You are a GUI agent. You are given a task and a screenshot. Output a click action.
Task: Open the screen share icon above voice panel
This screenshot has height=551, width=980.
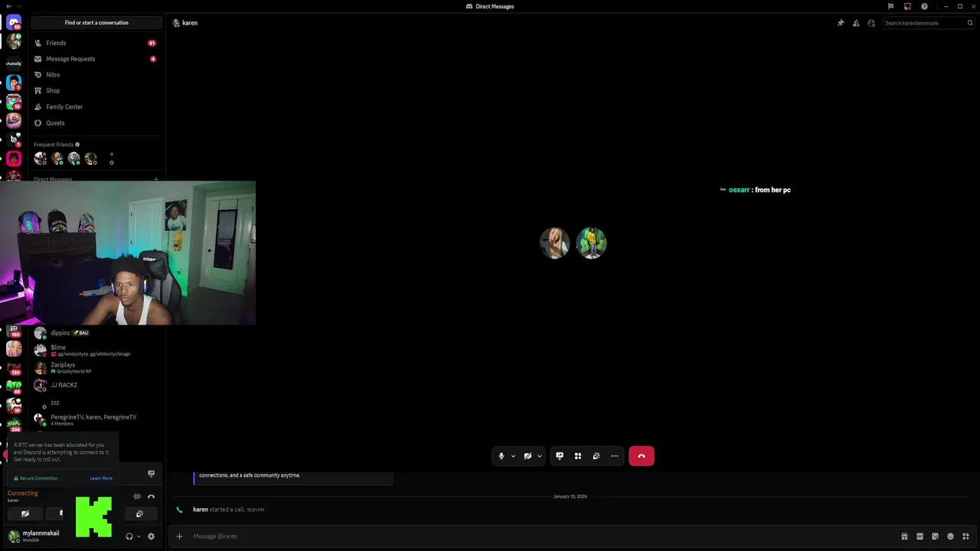coord(151,474)
